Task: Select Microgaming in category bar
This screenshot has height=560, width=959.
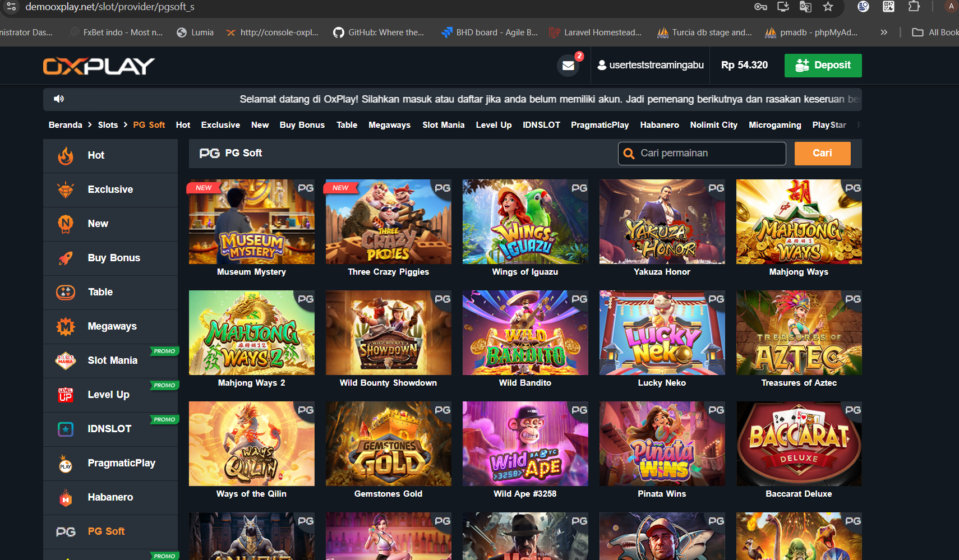Action: click(x=775, y=125)
